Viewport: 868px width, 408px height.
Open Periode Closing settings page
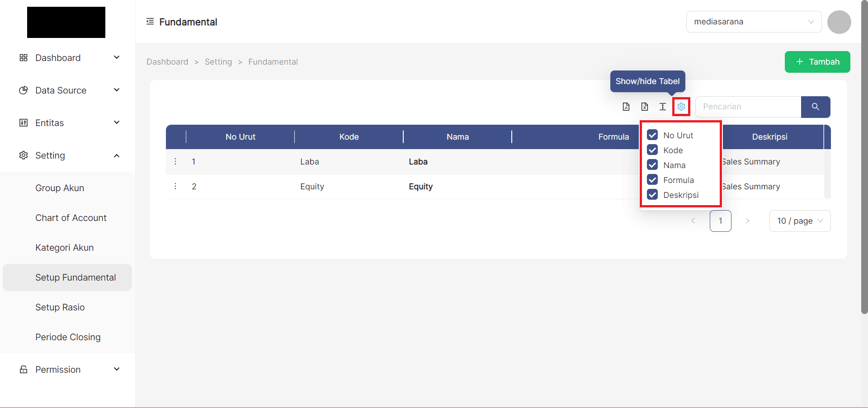click(x=68, y=337)
